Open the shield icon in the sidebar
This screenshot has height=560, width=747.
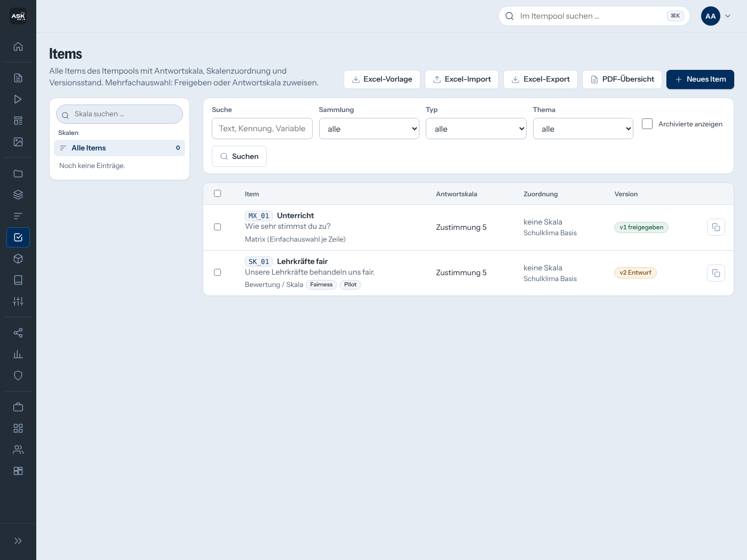pos(18,375)
